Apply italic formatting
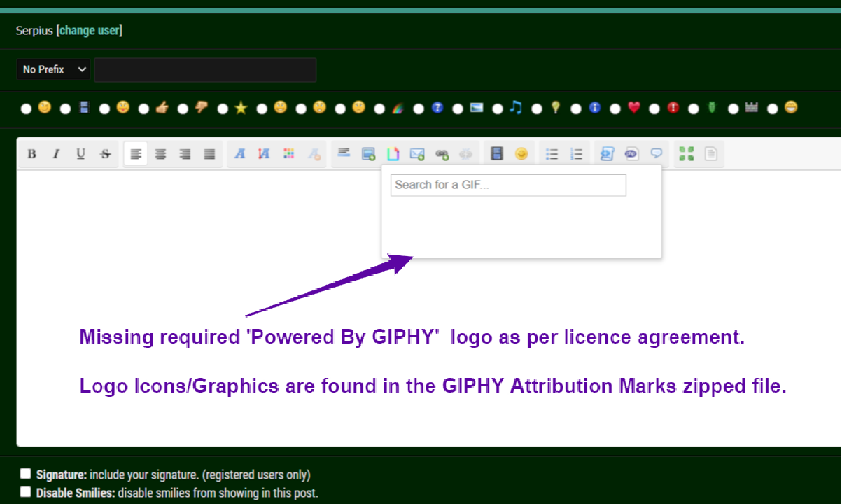842x504 pixels. coord(56,154)
